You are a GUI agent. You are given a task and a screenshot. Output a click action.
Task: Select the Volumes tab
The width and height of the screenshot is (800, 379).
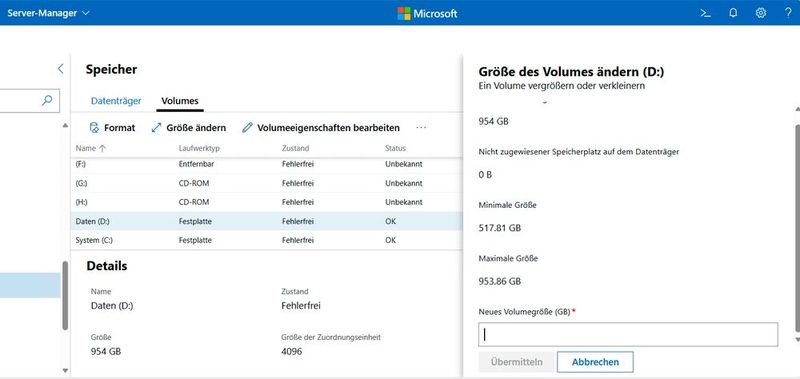[x=180, y=101]
